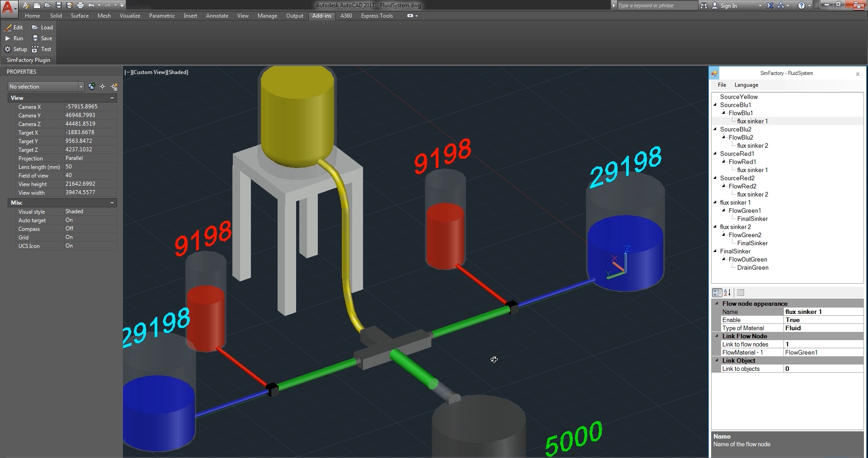Sort properties alphabetically with A-Z icon
Screen dimensions: 868x458
coord(727,293)
